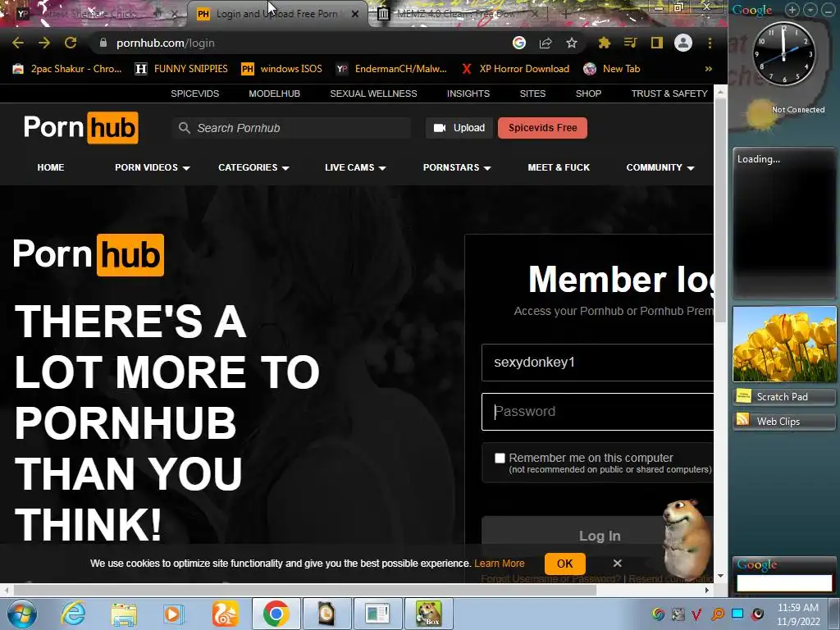Open MODELHUB in the top bar
Viewport: 840px width, 630px height.
point(274,94)
